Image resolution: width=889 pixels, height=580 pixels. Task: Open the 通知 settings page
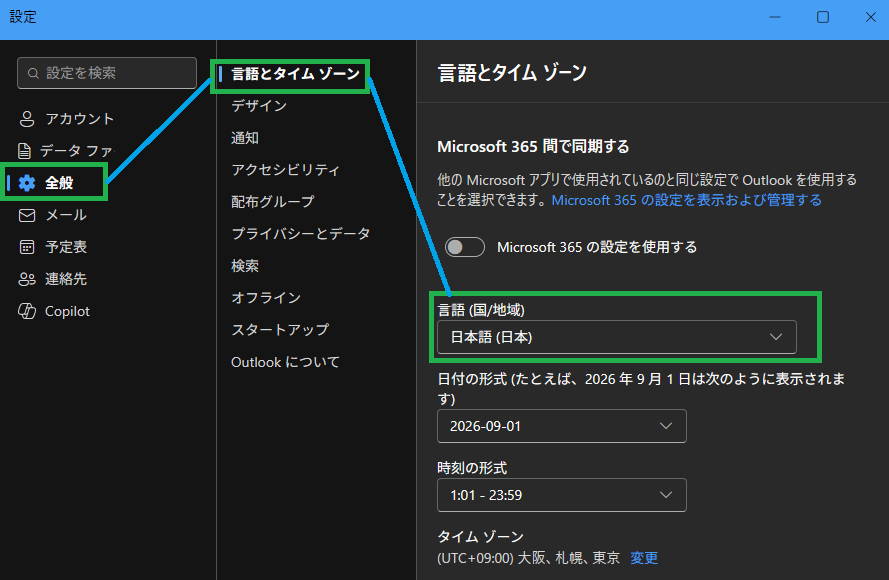245,138
